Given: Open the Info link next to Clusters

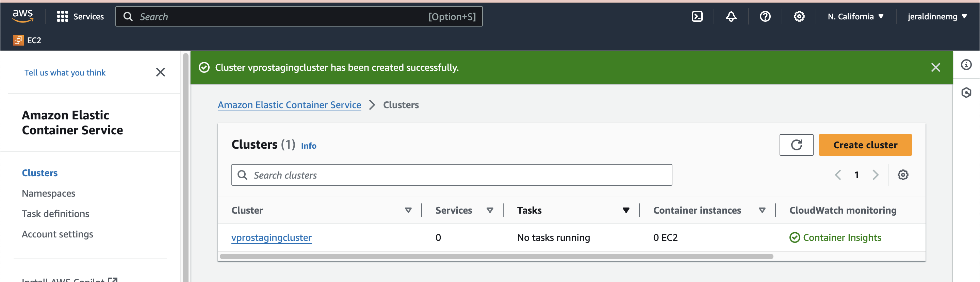Looking at the screenshot, I should pyautogui.click(x=309, y=146).
